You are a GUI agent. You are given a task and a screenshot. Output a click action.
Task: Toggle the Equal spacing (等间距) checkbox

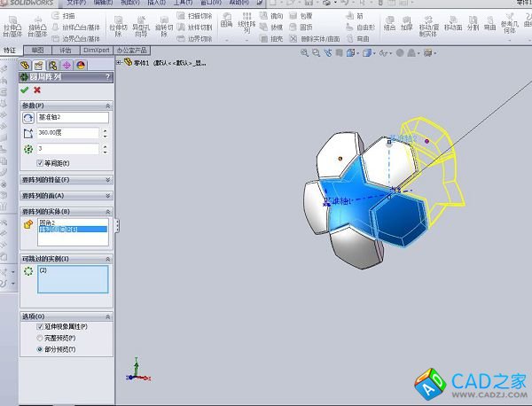[40, 163]
